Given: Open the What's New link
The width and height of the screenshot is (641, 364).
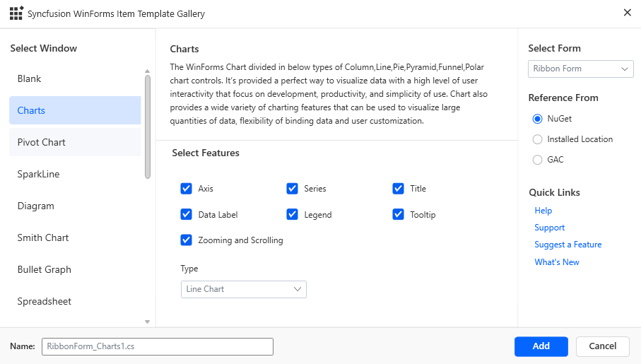Looking at the screenshot, I should 557,262.
